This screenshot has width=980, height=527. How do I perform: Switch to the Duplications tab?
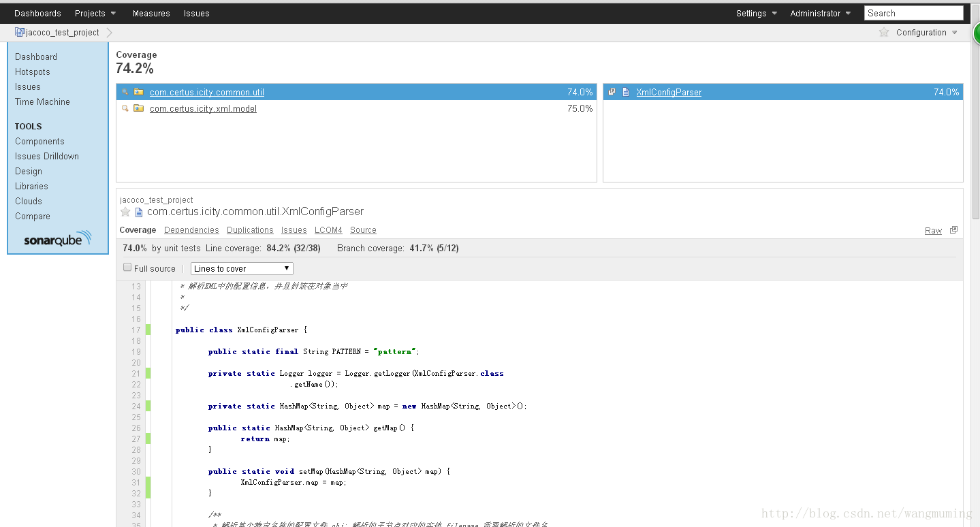tap(250, 230)
